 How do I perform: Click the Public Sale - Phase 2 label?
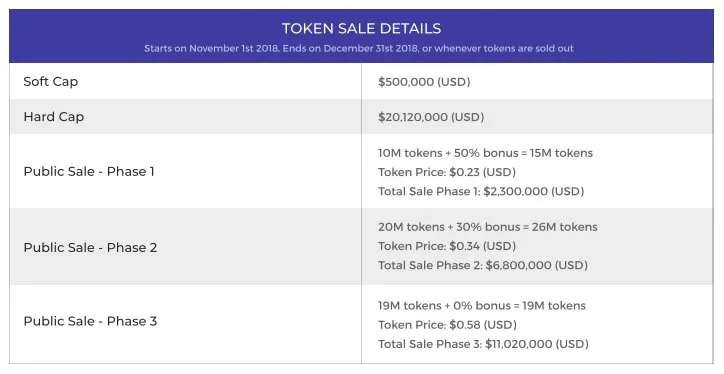pyautogui.click(x=90, y=247)
